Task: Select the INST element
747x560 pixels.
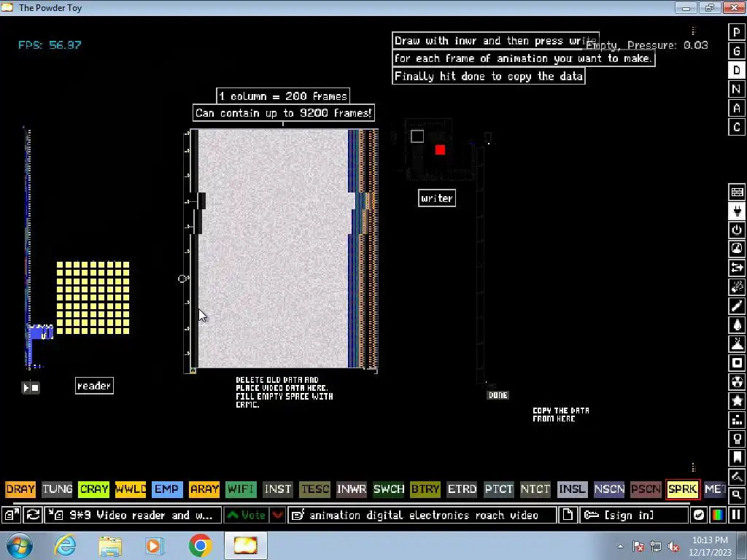Action: (278, 489)
